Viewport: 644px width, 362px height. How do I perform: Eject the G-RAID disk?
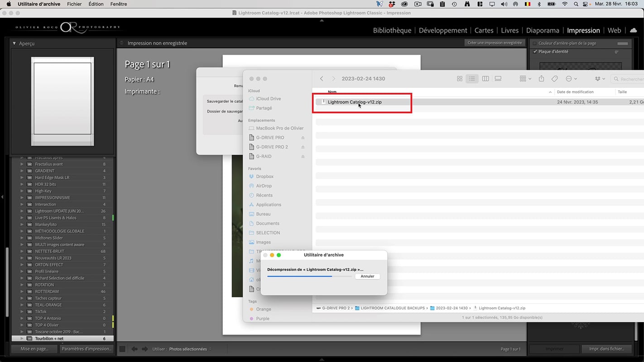coord(303,157)
